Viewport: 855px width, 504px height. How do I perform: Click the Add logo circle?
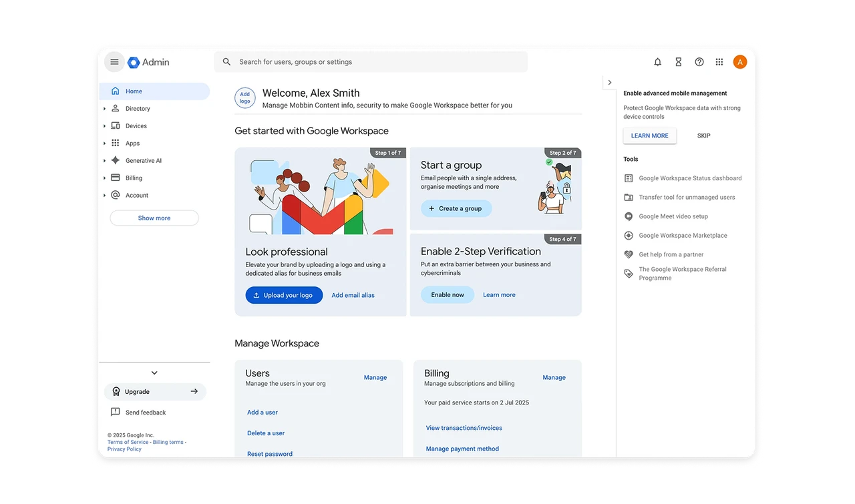click(x=245, y=97)
